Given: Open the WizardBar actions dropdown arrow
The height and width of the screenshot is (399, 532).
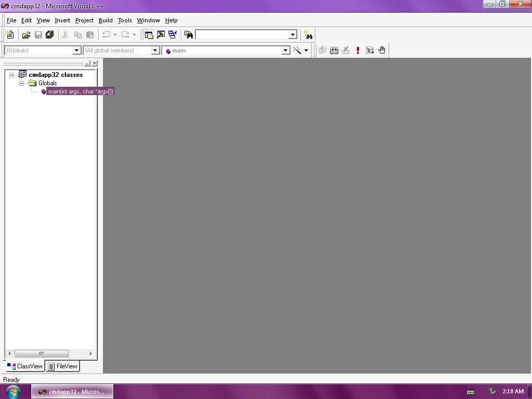Looking at the screenshot, I should (x=306, y=50).
